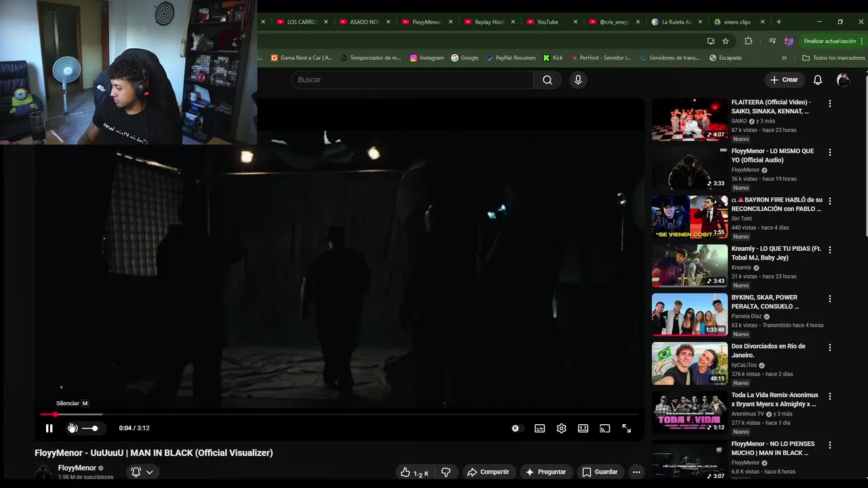Open the Kreamly channel name
868x488 pixels.
(741, 268)
